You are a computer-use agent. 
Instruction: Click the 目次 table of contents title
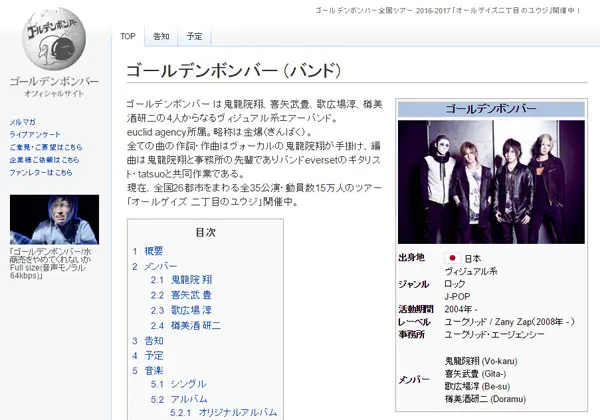click(205, 232)
